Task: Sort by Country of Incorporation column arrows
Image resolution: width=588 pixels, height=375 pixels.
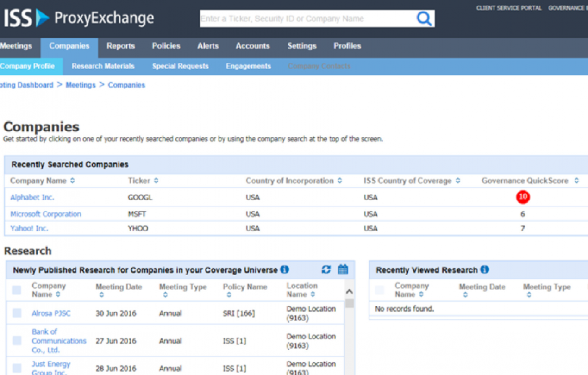Action: tap(340, 181)
